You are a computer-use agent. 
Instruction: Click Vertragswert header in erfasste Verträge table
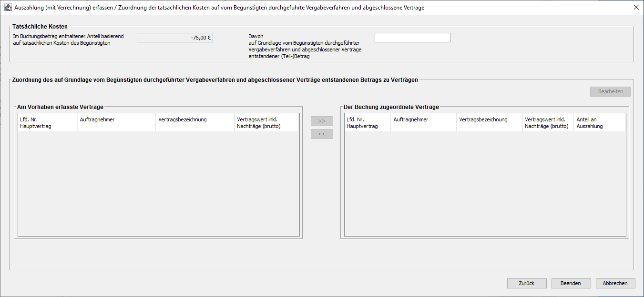click(266, 123)
